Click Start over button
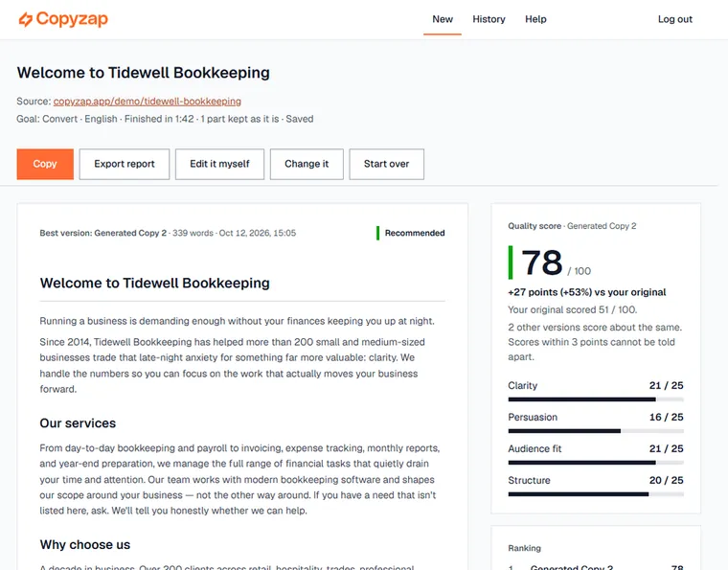Viewport: 728px width, 570px height. 386,164
